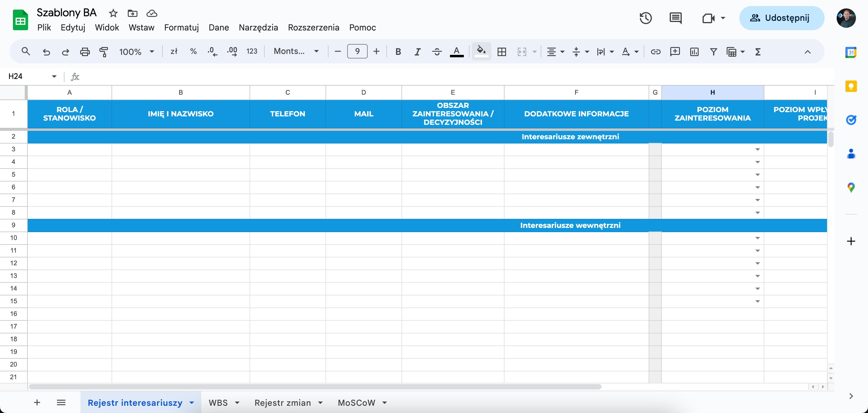
Task: Open the functions sigma icon
Action: coord(758,52)
